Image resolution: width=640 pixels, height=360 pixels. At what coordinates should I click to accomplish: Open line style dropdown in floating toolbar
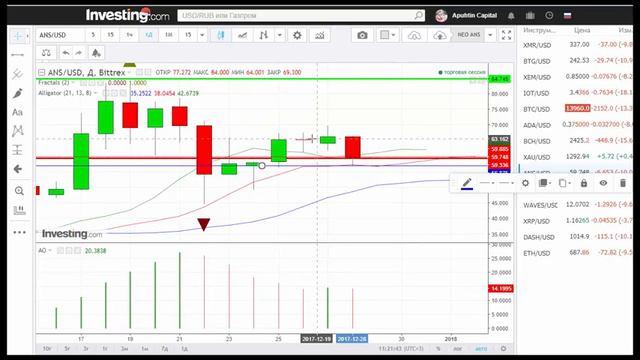coord(487,183)
